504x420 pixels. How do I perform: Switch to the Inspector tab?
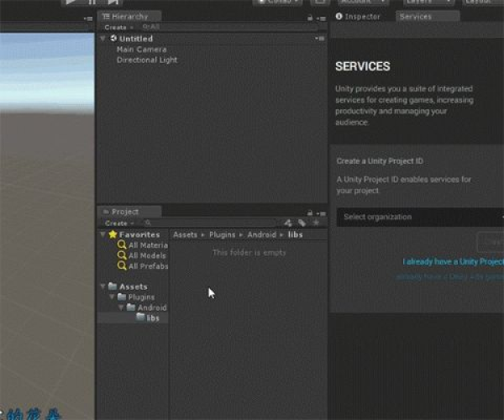(358, 17)
